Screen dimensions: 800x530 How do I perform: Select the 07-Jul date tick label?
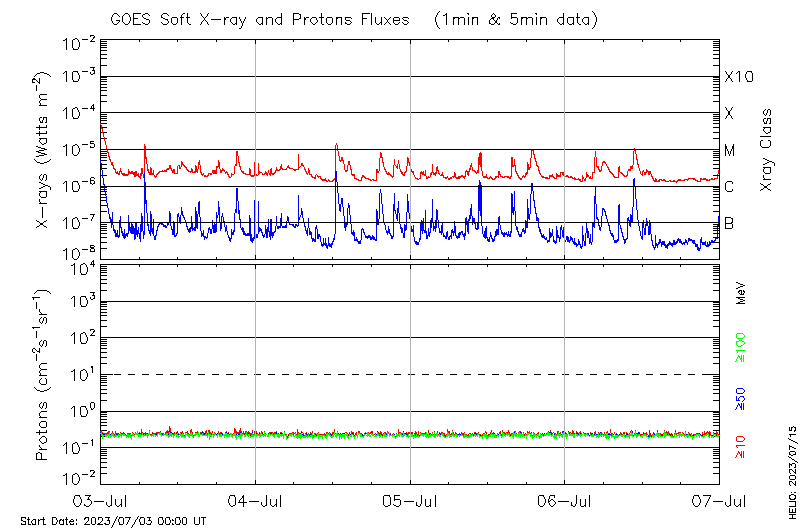tap(718, 499)
